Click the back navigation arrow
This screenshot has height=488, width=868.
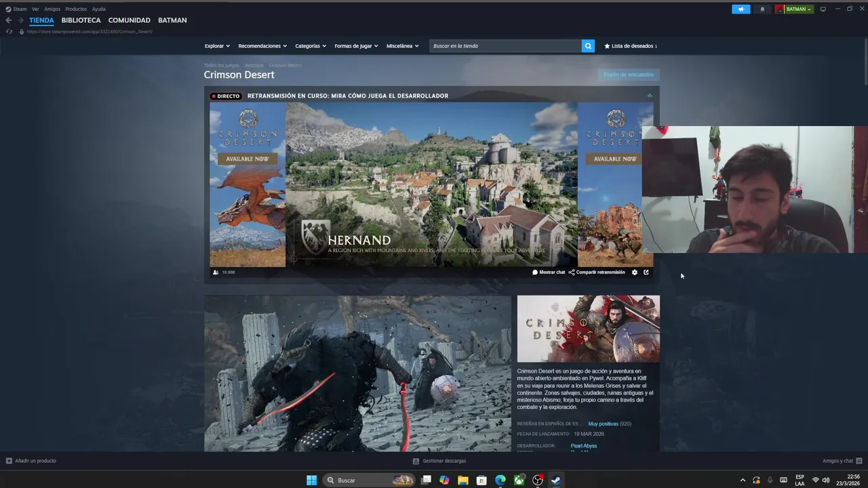tap(9, 20)
